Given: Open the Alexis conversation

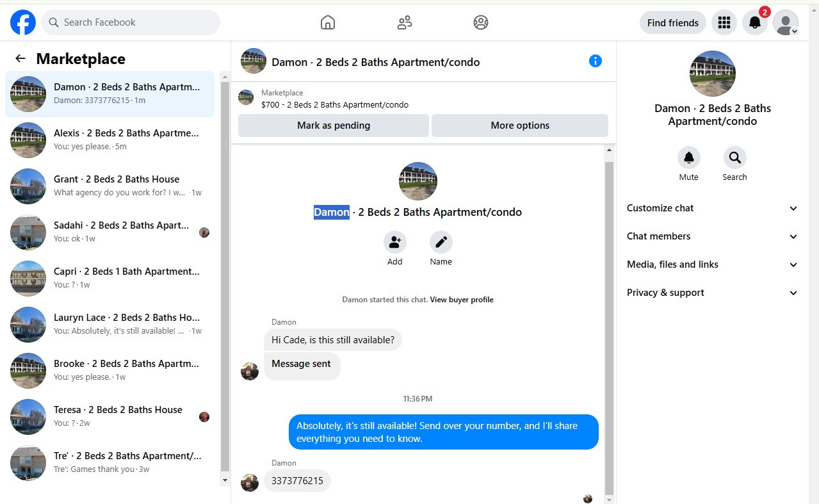Looking at the screenshot, I should coord(109,140).
